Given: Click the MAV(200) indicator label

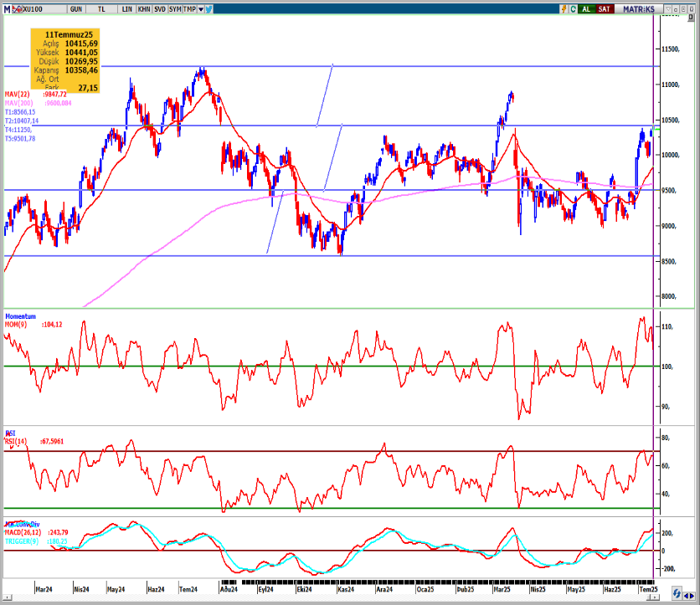Looking at the screenshot, I should [18, 103].
